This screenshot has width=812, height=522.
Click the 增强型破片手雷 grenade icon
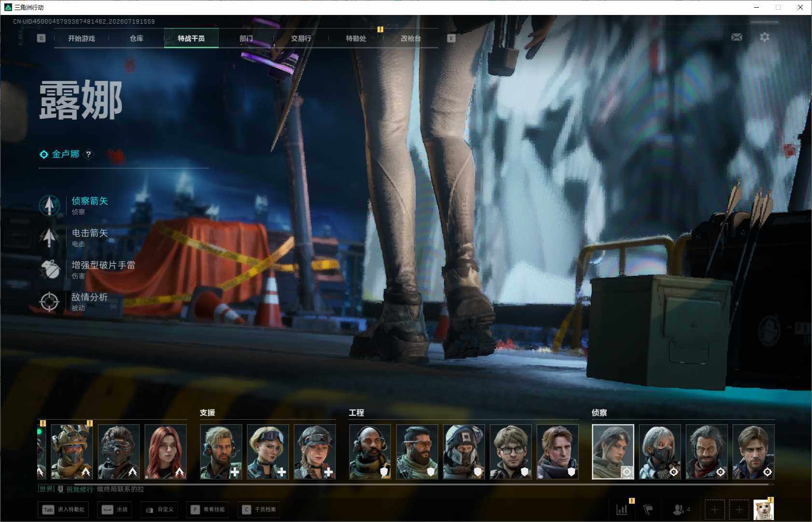pos(49,269)
